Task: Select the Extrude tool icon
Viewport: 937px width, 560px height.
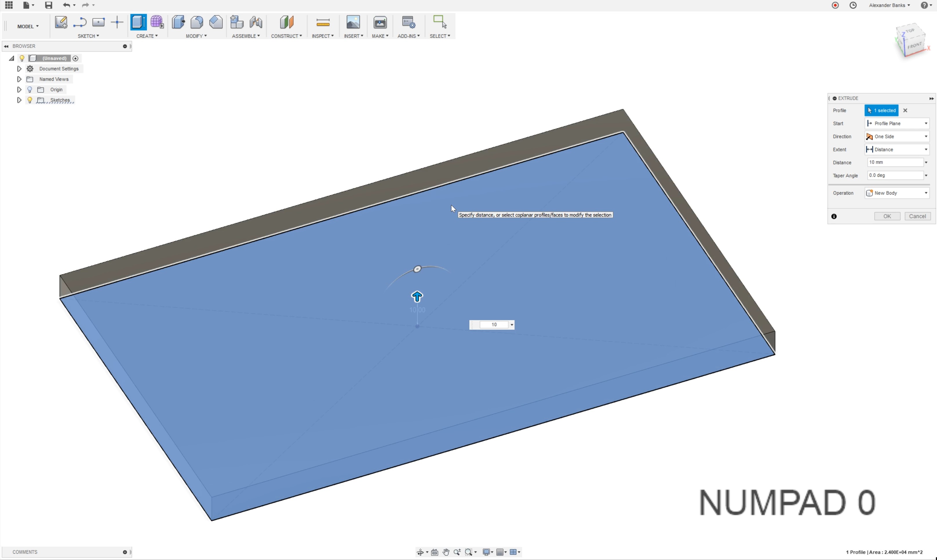Action: point(138,22)
